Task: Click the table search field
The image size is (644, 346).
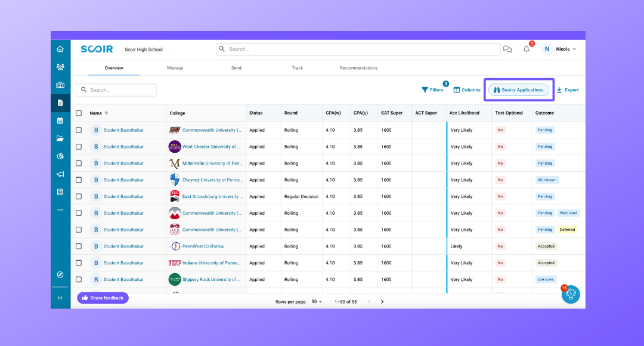Action: tap(116, 90)
